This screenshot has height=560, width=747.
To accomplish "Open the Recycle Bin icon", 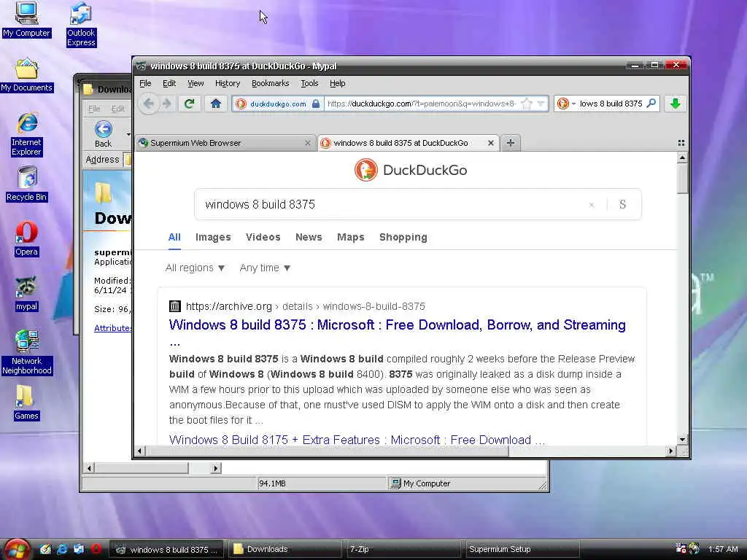I will (x=27, y=184).
